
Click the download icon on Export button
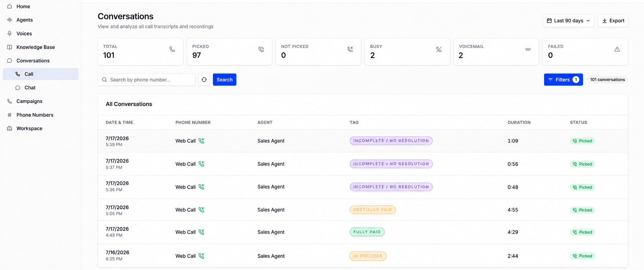coord(605,21)
